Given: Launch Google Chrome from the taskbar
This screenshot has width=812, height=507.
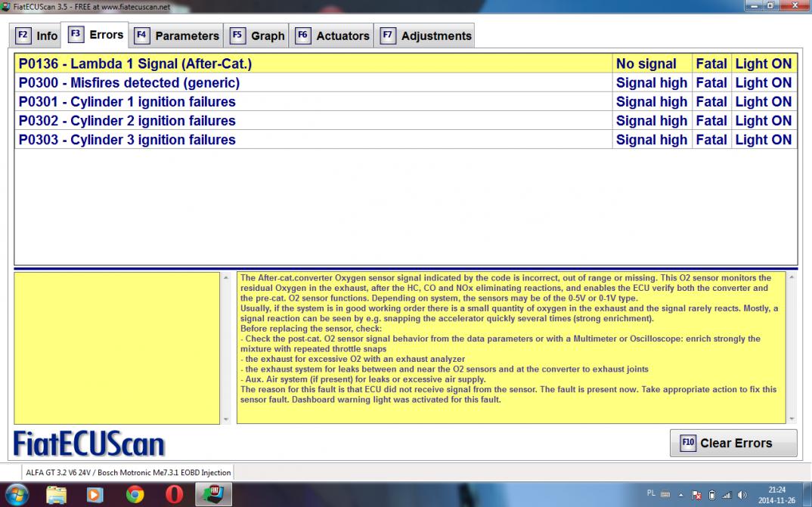Looking at the screenshot, I should (x=135, y=495).
